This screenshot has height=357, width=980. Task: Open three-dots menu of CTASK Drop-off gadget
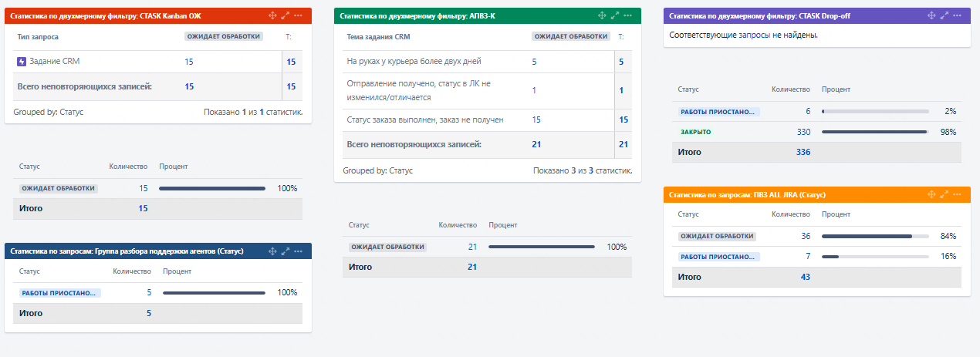tap(957, 15)
